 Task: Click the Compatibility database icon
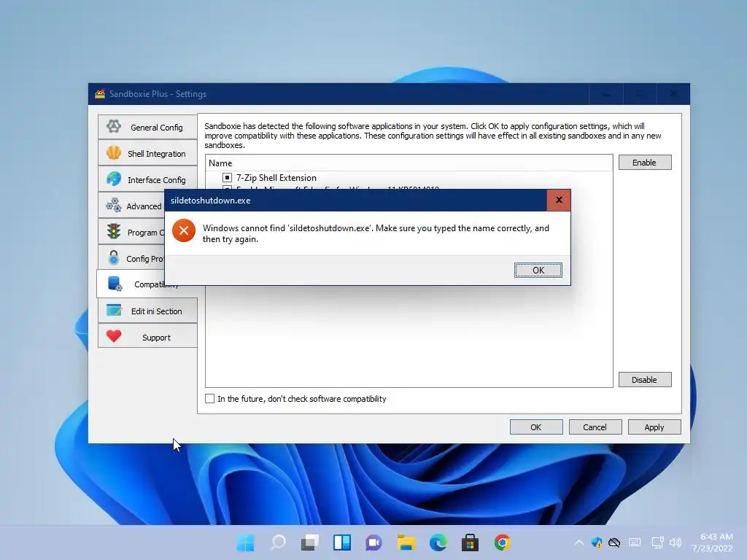point(115,284)
